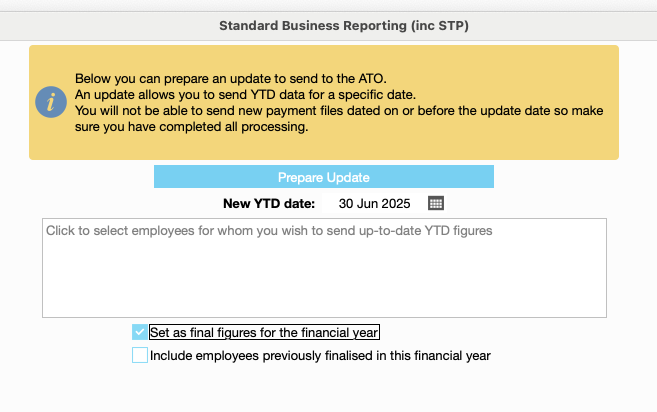Screen dimensions: 657x412
Task: Click the 'New YTD date:' label
Action: [x=269, y=204]
